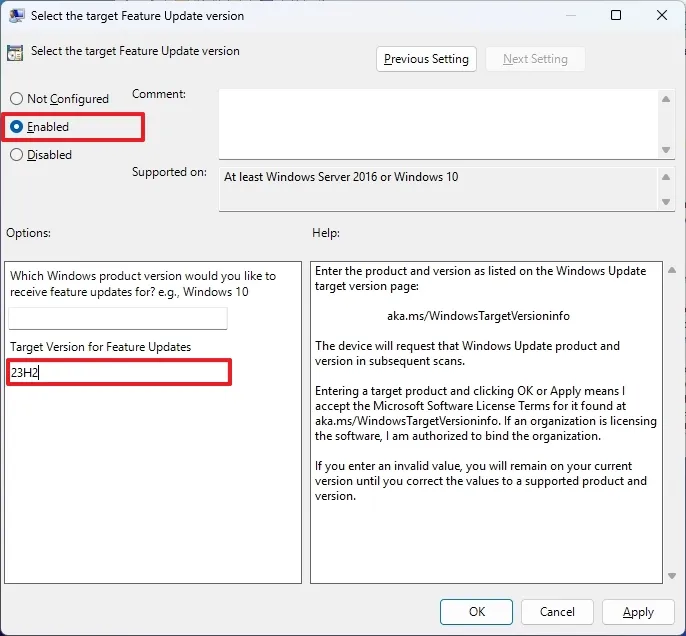The height and width of the screenshot is (636, 686).
Task: Cancel the policy dialog
Action: [x=557, y=612]
